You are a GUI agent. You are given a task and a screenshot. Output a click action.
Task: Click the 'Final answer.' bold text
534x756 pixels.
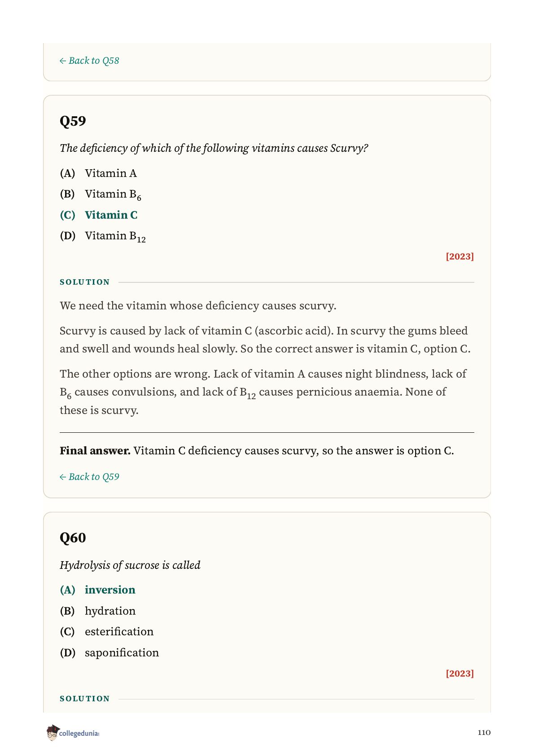coord(95,451)
